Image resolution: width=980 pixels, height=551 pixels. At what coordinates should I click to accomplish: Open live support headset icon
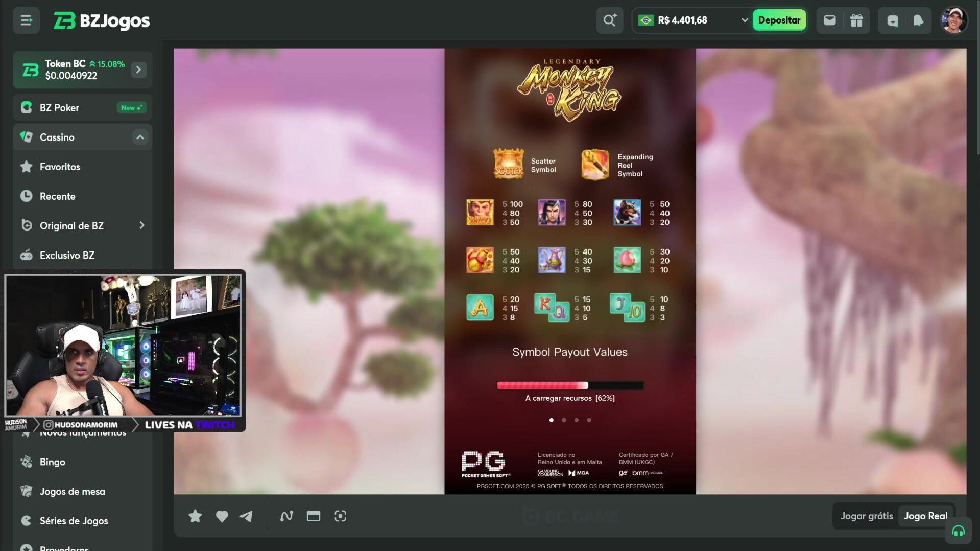958,532
